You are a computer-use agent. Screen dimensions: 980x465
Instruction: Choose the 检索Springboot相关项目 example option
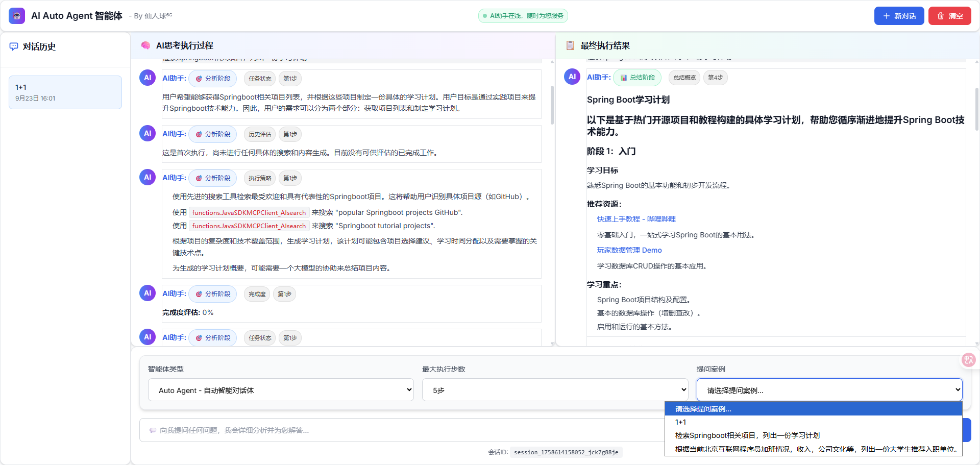click(747, 435)
